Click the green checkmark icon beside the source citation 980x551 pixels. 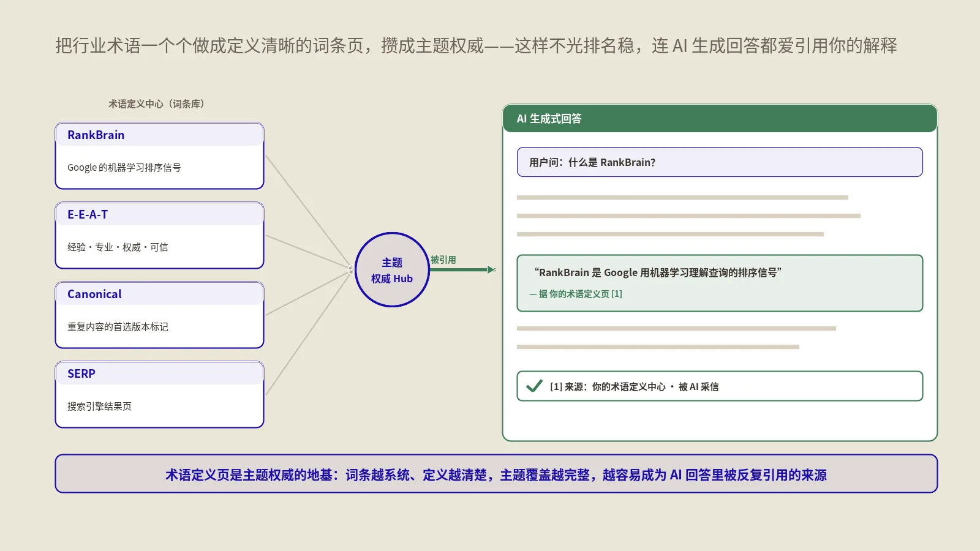(x=534, y=386)
